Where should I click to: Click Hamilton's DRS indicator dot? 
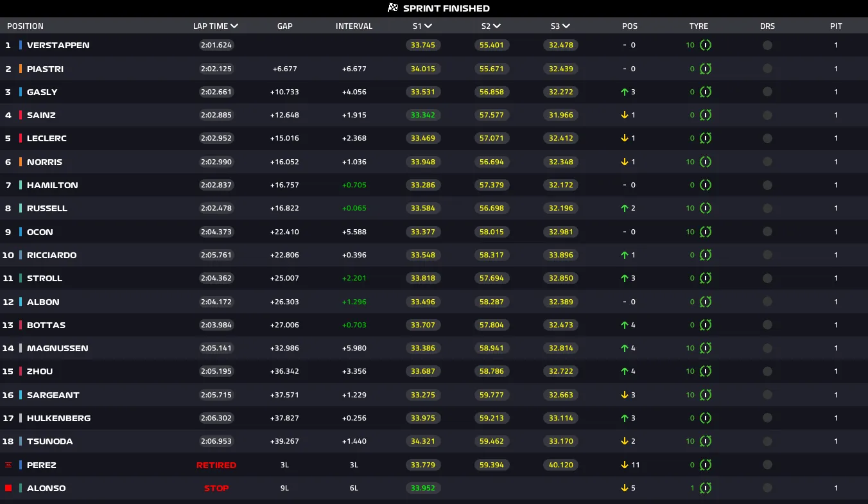click(767, 185)
